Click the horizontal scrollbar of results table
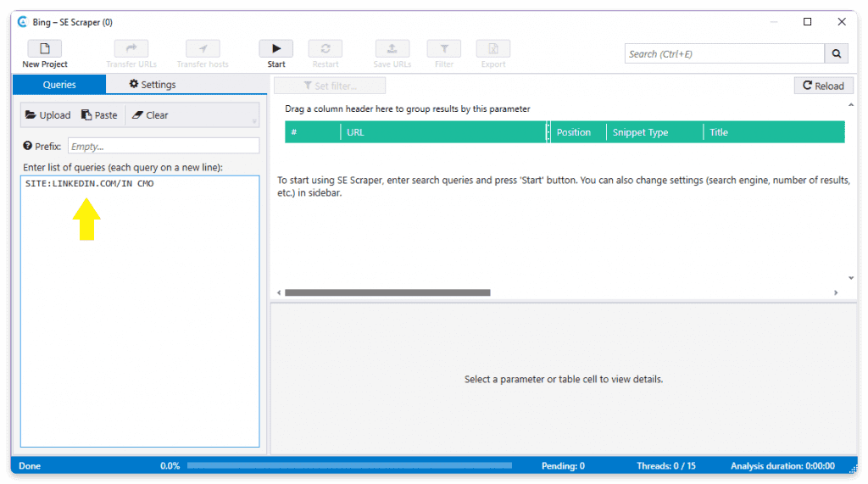Image resolution: width=868 pixels, height=484 pixels. 387,292
